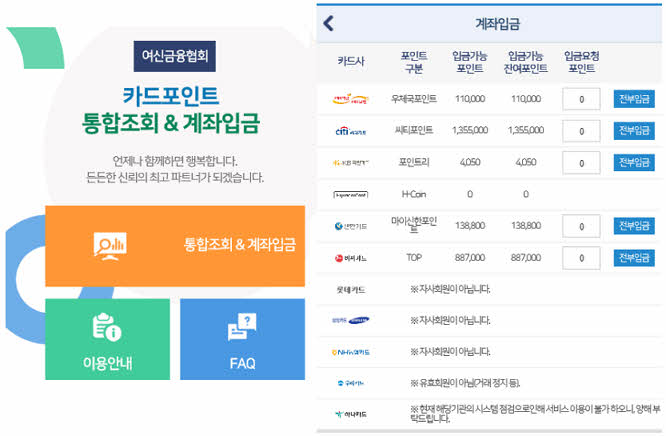Focus deposit amount field for 씨티포인트
The image size is (666, 436).
(x=581, y=131)
